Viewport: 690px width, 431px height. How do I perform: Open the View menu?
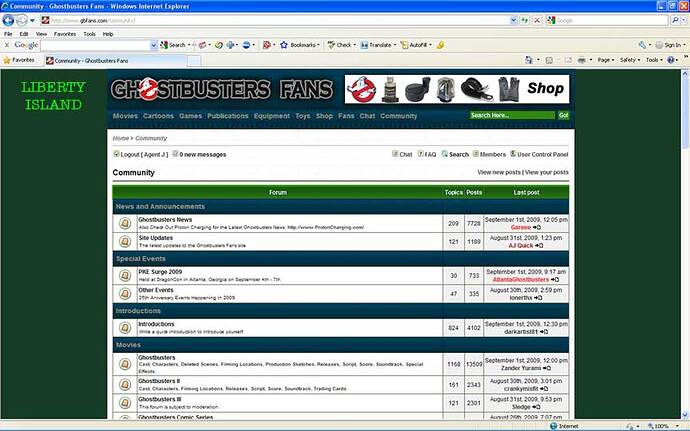tap(41, 34)
